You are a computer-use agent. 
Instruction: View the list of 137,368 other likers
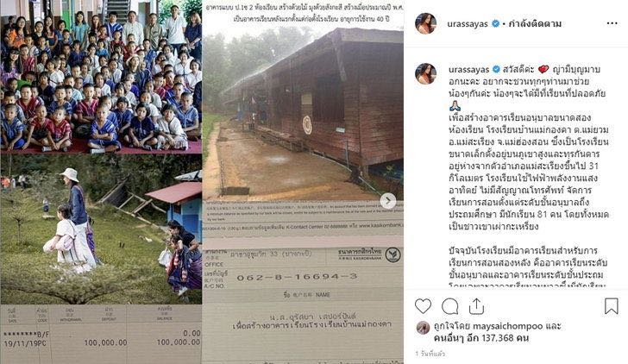[481, 338]
